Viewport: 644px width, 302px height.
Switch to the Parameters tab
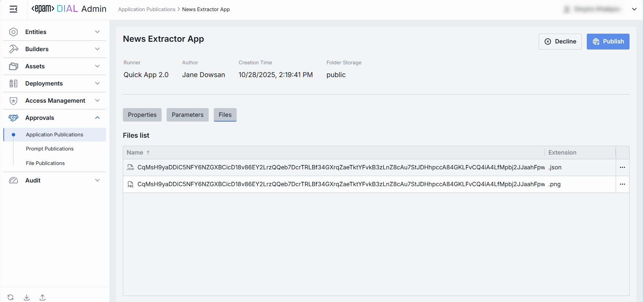188,115
